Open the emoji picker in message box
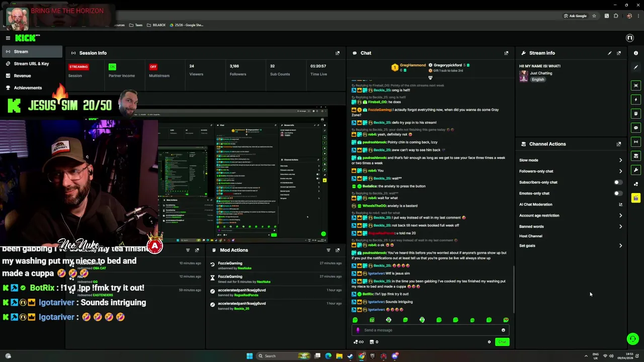This screenshot has height=362, width=644. coord(503,330)
